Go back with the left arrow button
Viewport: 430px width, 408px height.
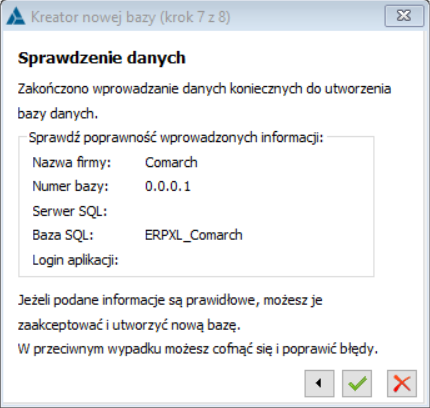[319, 383]
